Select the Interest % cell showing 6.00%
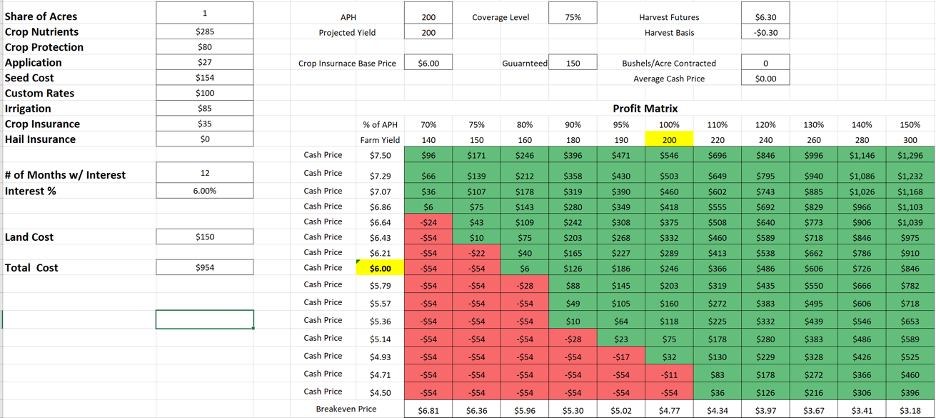The width and height of the screenshot is (936, 418). 204,190
